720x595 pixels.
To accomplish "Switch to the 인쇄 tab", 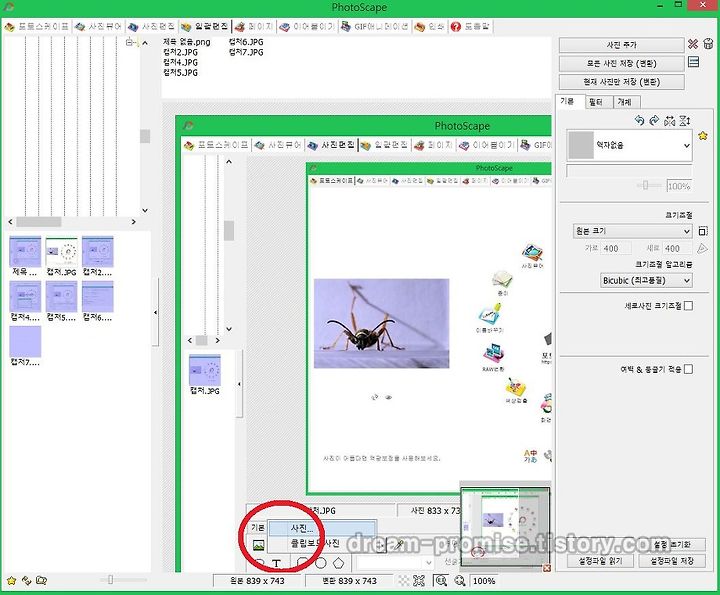I will tap(430, 27).
